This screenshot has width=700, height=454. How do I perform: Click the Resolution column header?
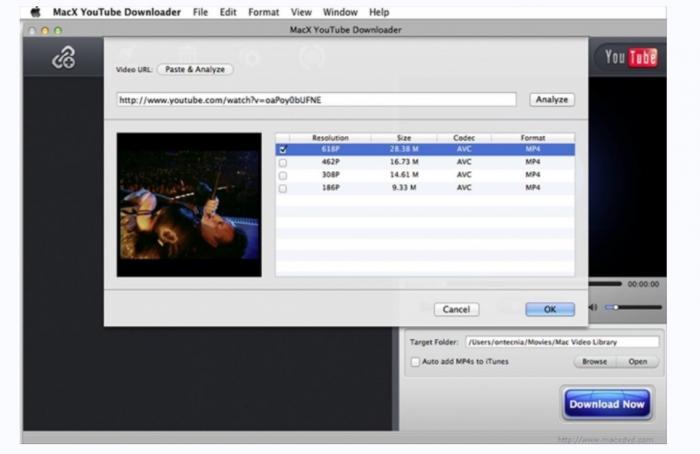pos(330,138)
